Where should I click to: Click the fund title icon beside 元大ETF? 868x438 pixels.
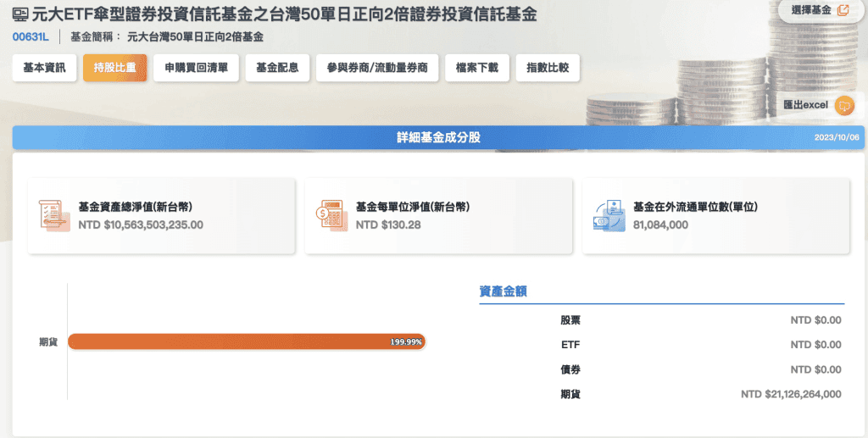tap(20, 14)
